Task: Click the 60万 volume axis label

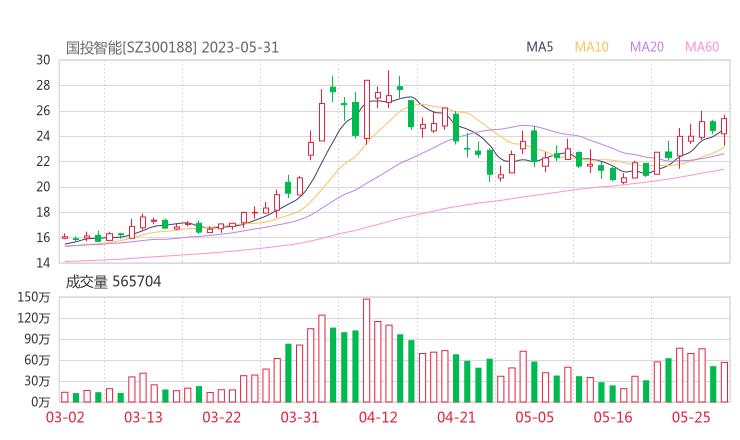Action: (x=37, y=360)
